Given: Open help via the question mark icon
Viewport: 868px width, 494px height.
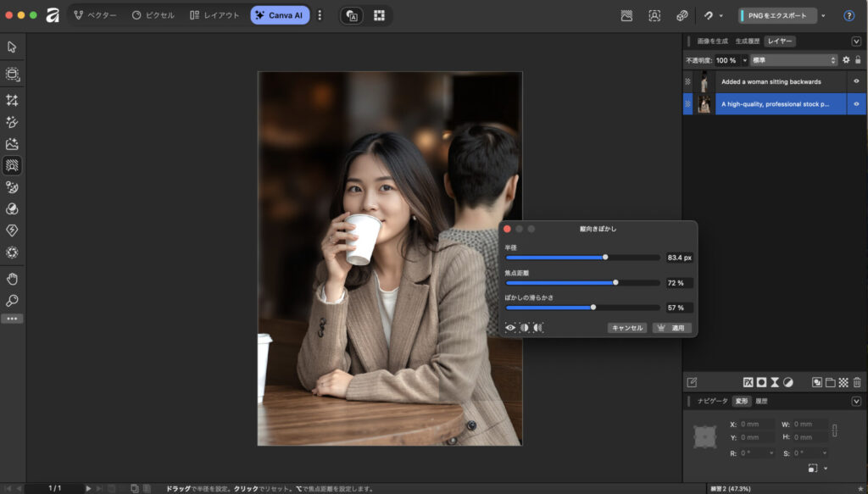Looking at the screenshot, I should click(849, 15).
